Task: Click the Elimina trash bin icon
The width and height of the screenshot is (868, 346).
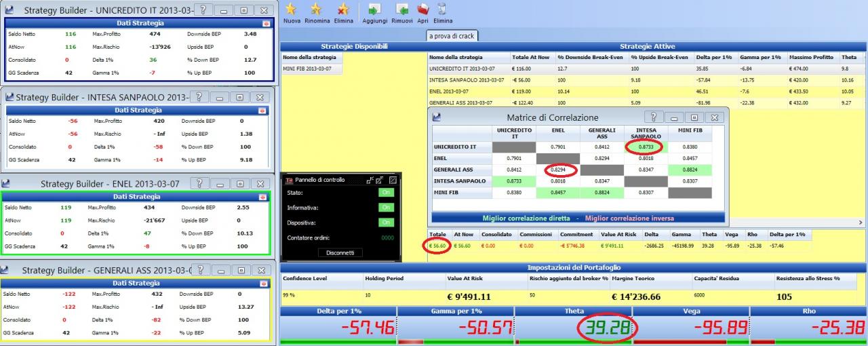Action: [442, 9]
